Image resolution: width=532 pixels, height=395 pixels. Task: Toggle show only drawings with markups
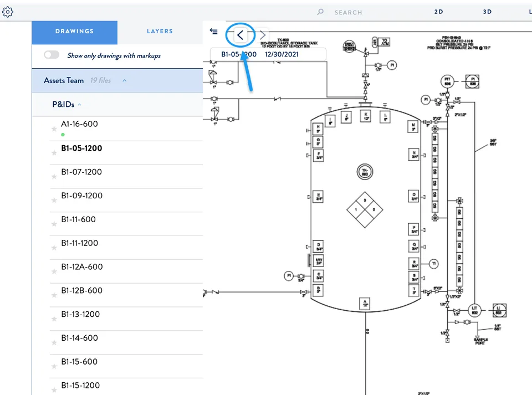[52, 55]
